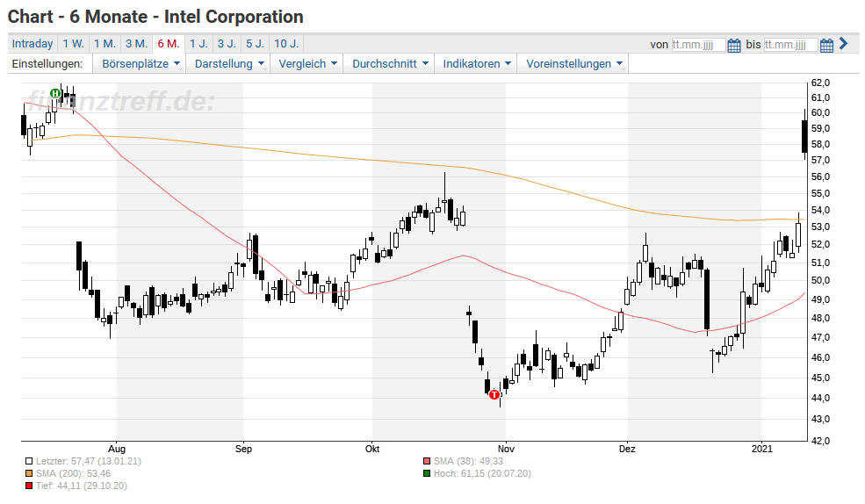865x504 pixels.
Task: Click 'SMA (200): 53,46' legend text
Action: click(73, 473)
